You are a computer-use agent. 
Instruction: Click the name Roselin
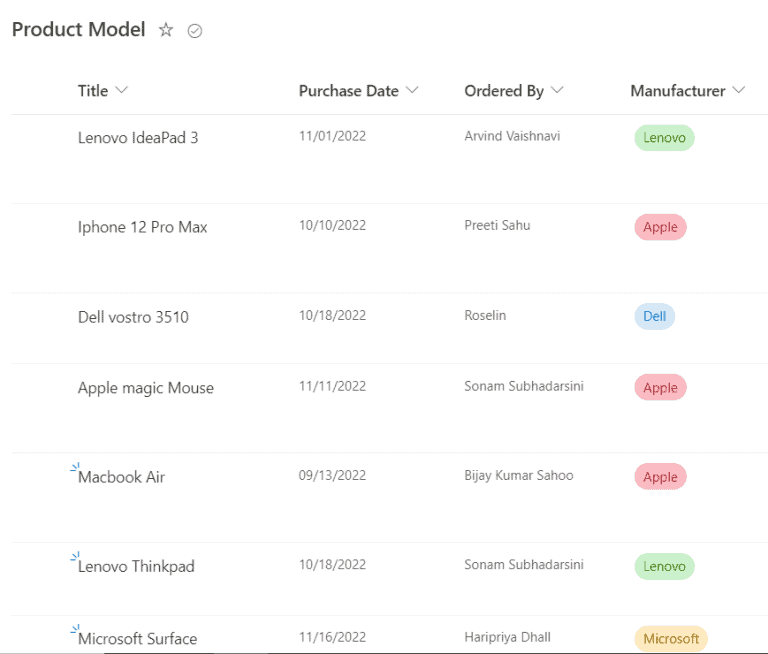click(485, 315)
